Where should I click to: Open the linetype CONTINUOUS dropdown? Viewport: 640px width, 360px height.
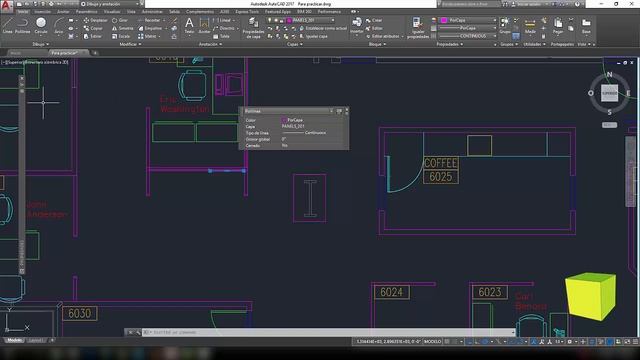pyautogui.click(x=468, y=36)
